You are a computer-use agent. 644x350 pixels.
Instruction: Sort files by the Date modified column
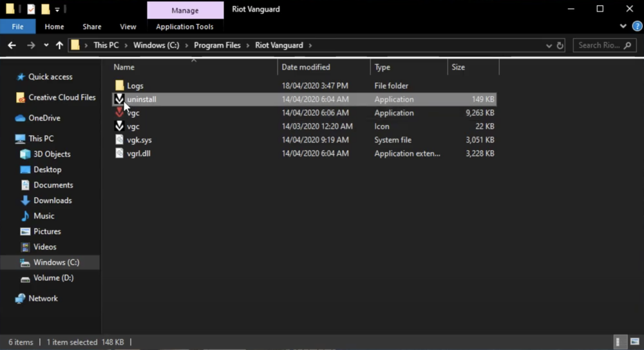coord(306,67)
